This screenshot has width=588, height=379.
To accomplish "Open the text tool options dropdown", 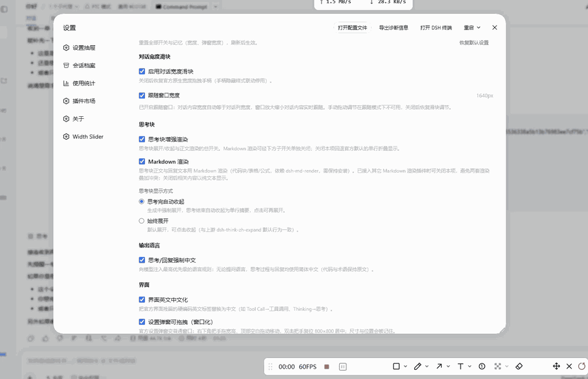I will tap(470, 366).
